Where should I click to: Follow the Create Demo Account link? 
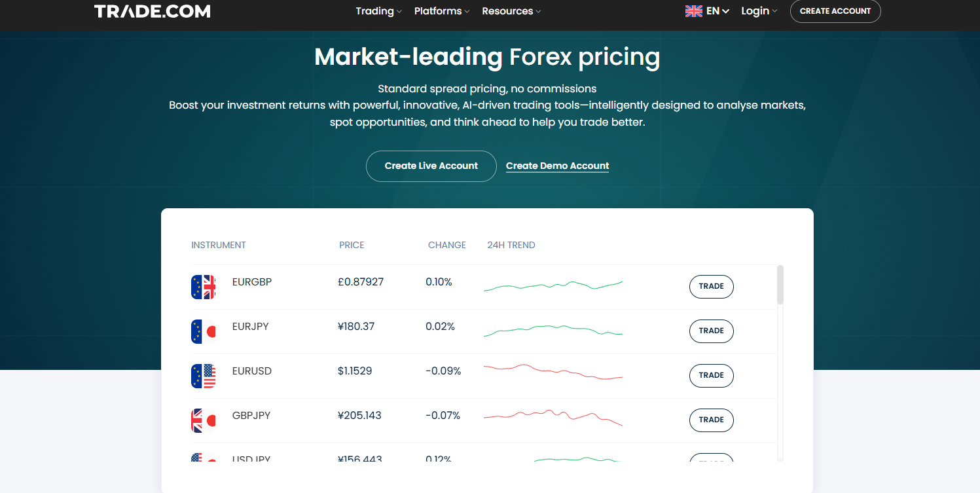(557, 166)
